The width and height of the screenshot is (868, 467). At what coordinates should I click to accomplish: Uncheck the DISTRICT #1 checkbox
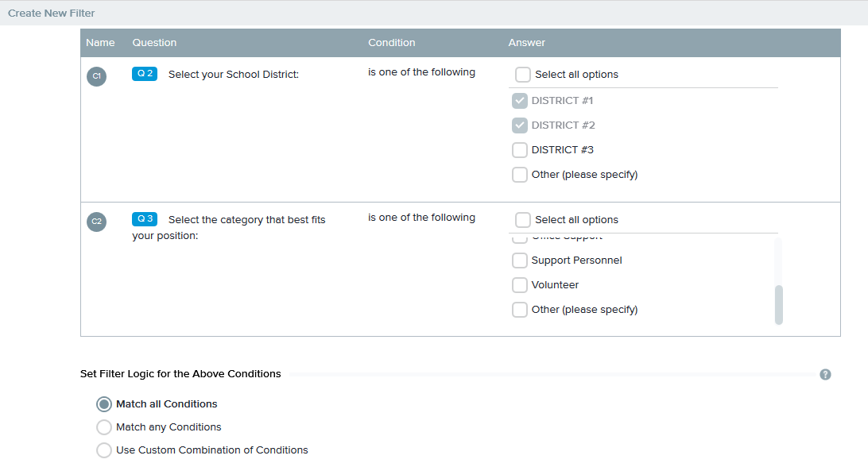click(520, 101)
